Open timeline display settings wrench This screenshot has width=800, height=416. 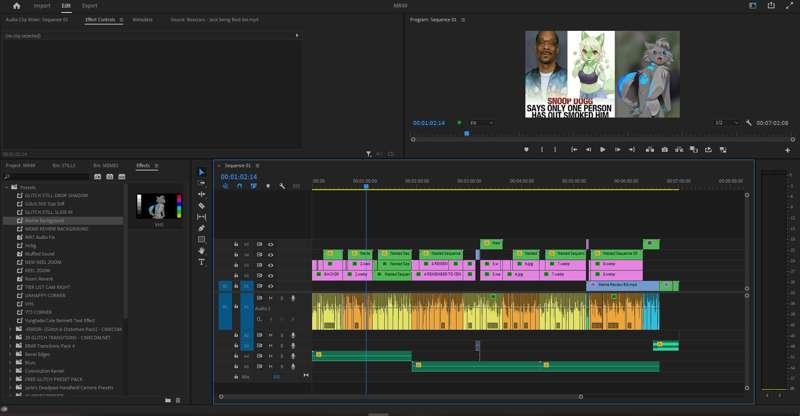click(283, 186)
